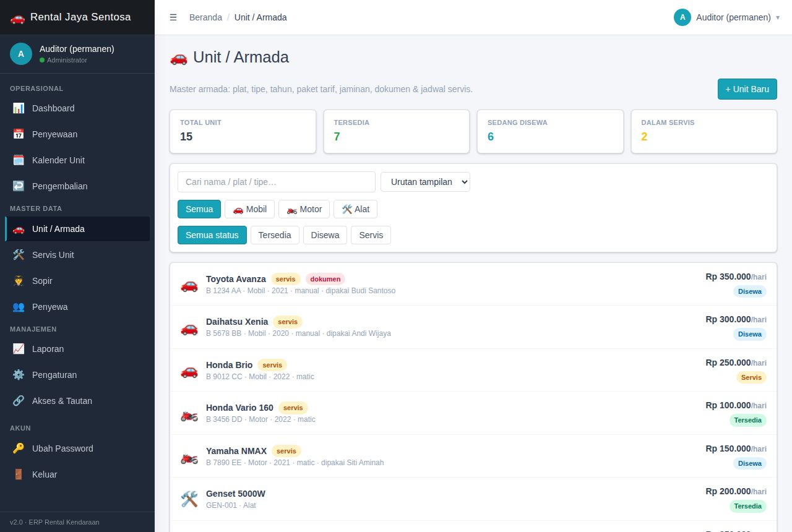Expand the Auditor (permanen) user menu
Viewport: 792px width, 532px height.
pyautogui.click(x=726, y=17)
